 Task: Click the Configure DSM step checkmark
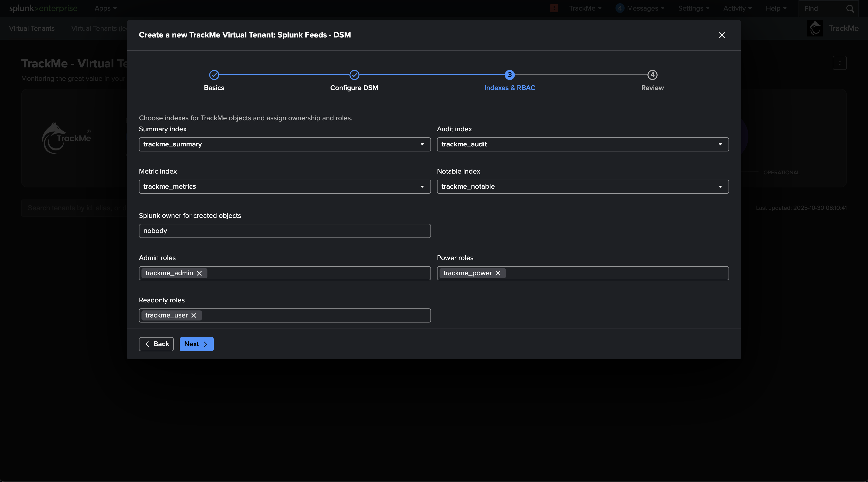[x=354, y=75]
